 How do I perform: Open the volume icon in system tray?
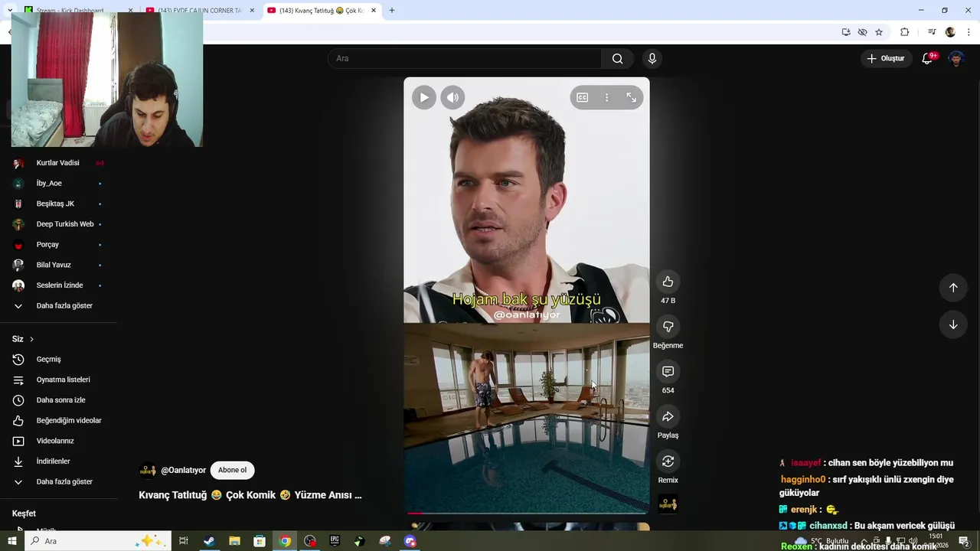(913, 541)
